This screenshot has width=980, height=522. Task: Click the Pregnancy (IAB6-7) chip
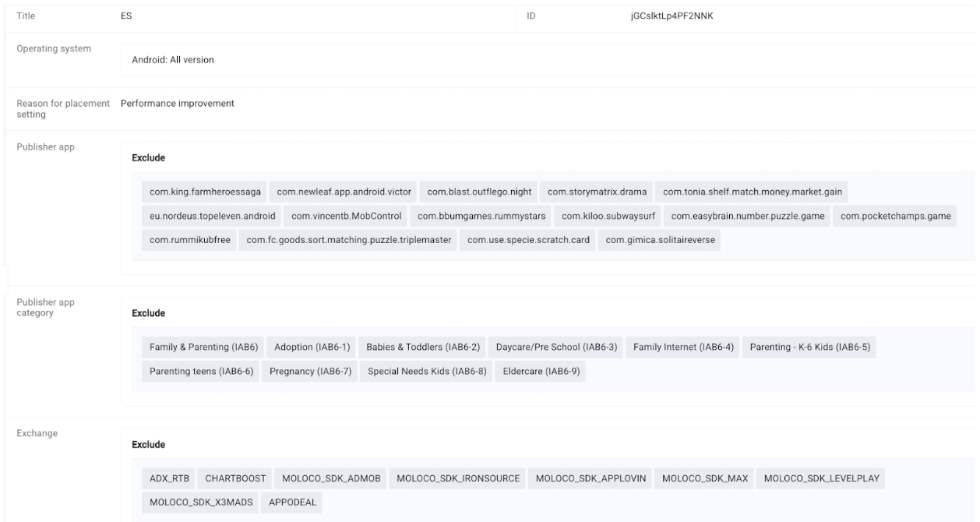[311, 371]
